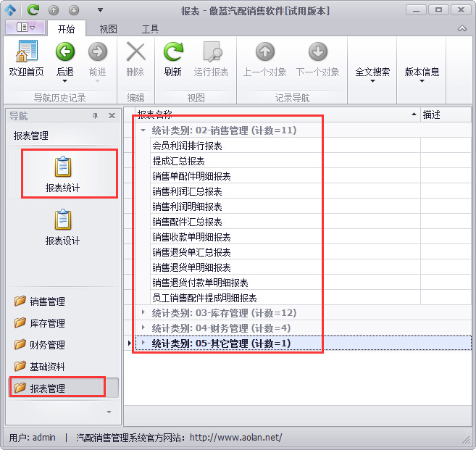
Task: Switch to the 视图 ribbon tab
Action: (x=108, y=29)
